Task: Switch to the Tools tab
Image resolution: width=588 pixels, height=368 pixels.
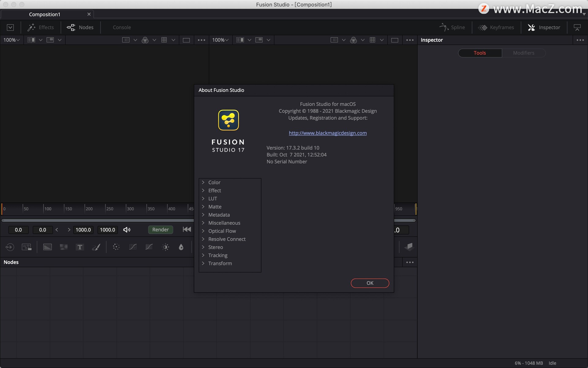Action: click(480, 53)
